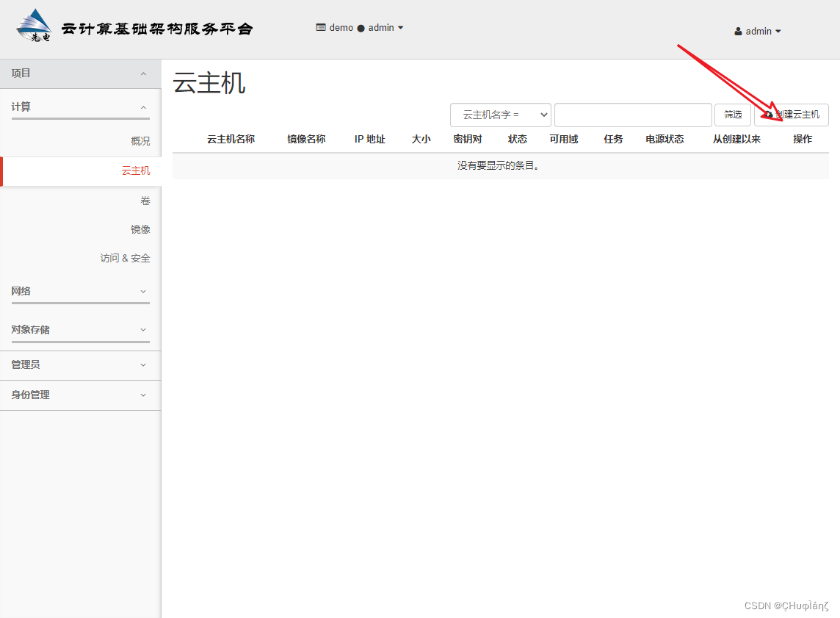The image size is (840, 618).
Task: Expand the 对象存储 section
Action: [x=80, y=330]
